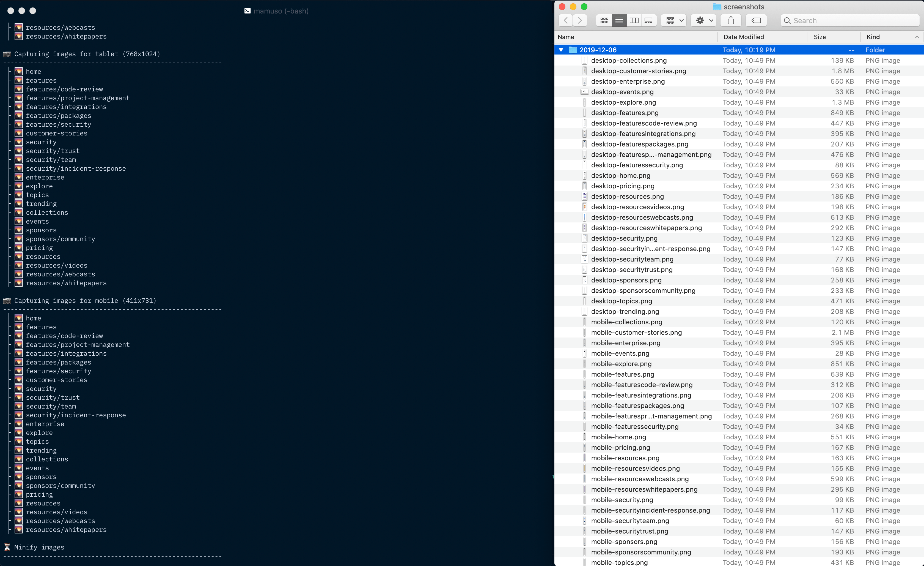924x566 pixels.
Task: Expand the 2019-12-06 folder disclosure triangle
Action: tap(561, 50)
